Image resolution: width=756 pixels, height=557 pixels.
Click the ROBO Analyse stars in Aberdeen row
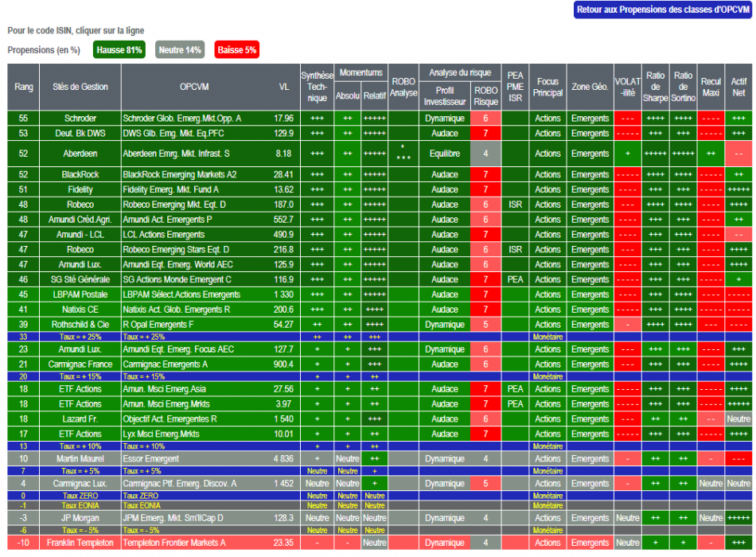tap(403, 154)
